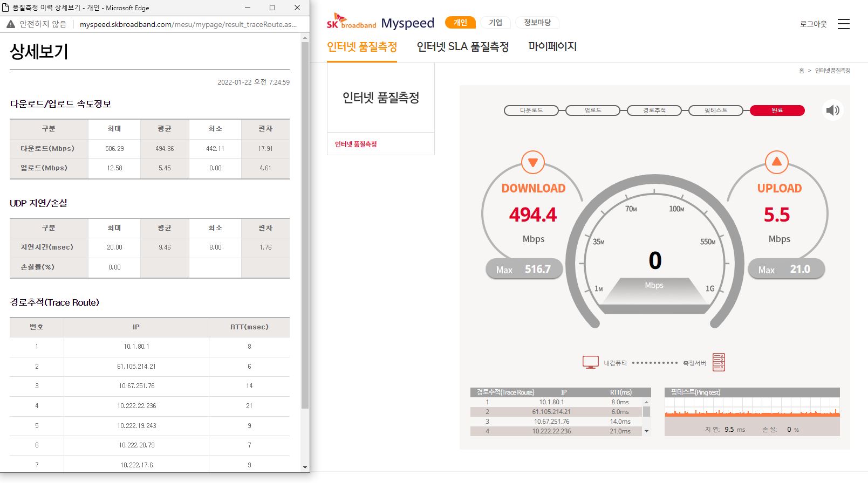Click the orange upload arrow icon
Viewport: 868px width, 483px height.
point(776,162)
